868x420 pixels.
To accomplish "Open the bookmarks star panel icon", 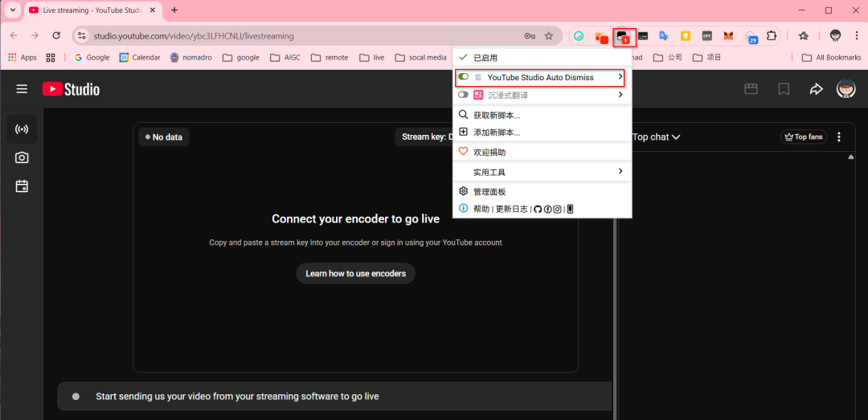I will [803, 36].
